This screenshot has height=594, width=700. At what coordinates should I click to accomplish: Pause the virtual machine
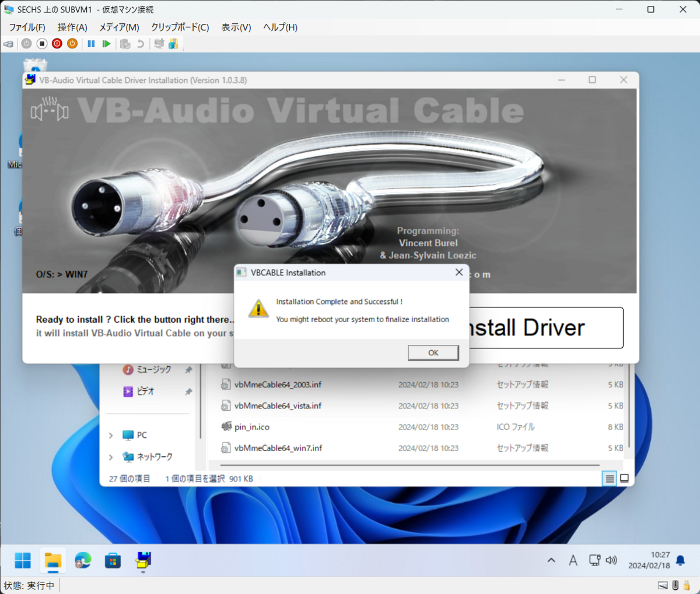(91, 44)
